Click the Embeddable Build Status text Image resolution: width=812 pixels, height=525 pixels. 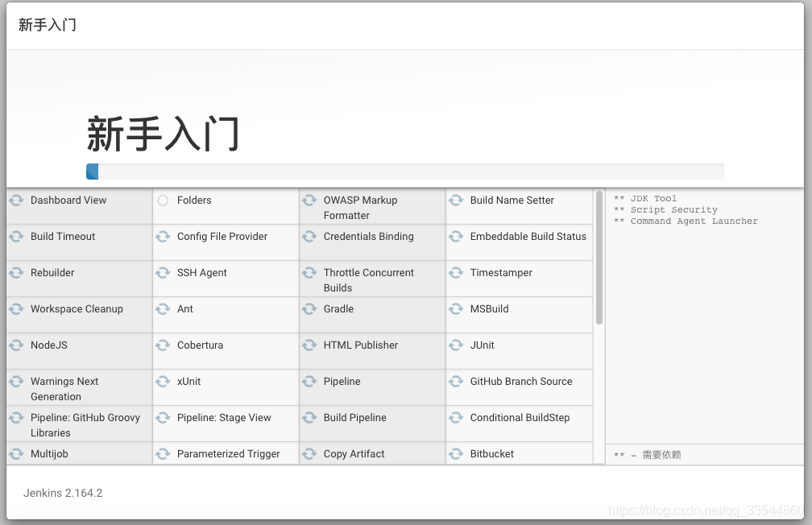tap(528, 237)
